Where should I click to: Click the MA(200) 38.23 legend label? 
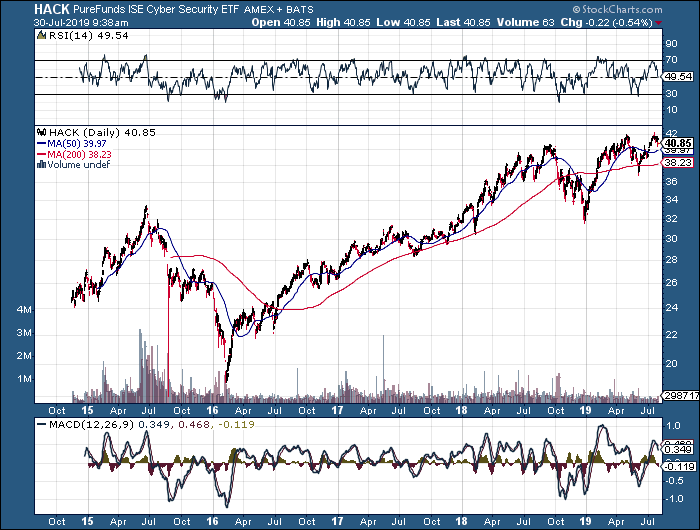[79, 154]
